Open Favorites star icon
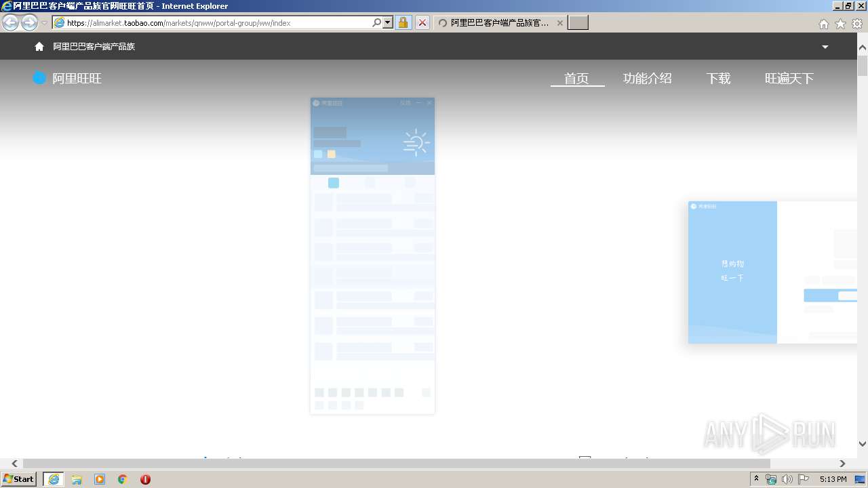Screen dimensions: 868x488 (x=840, y=24)
